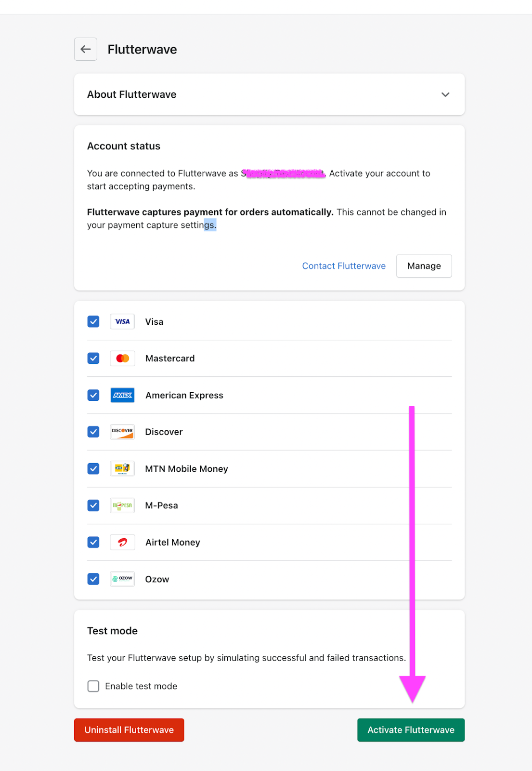This screenshot has width=532, height=771.
Task: Click the Account status heading
Action: [x=124, y=146]
